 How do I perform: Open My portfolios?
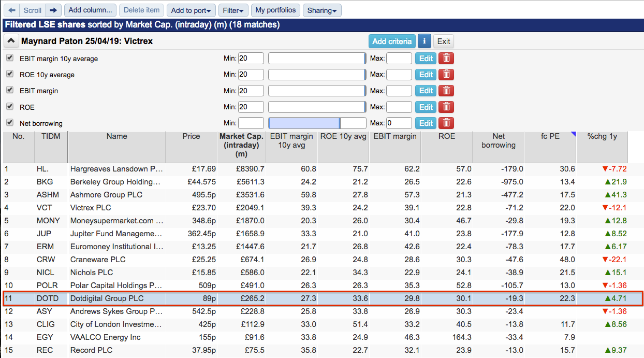[x=276, y=10]
